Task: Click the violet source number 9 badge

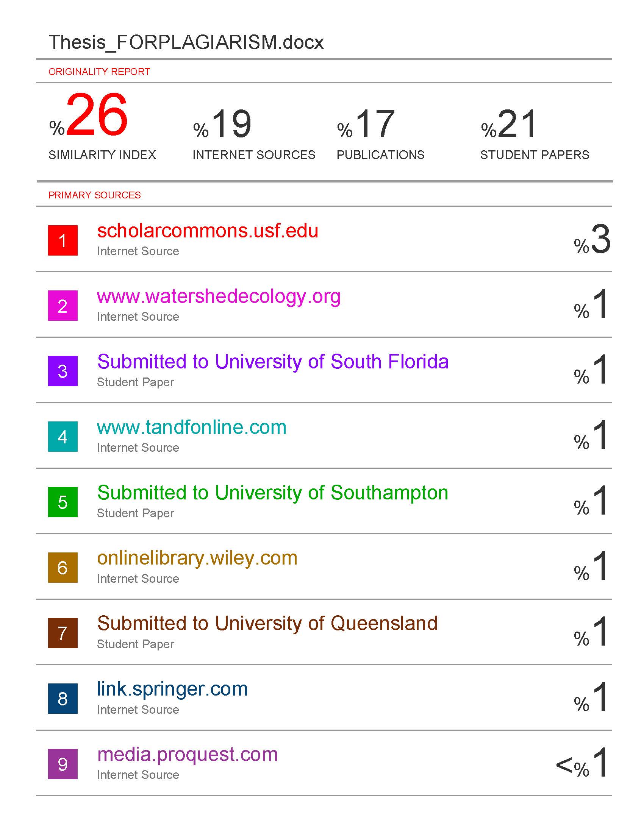Action: click(x=63, y=764)
